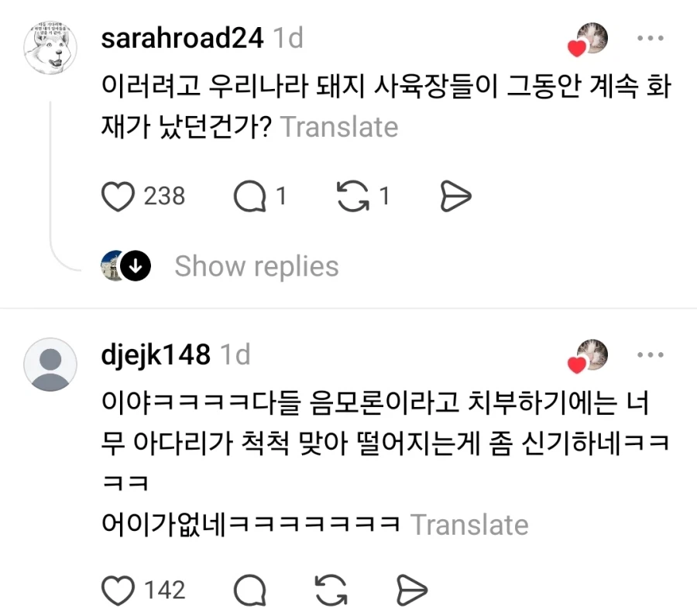Translate djejk148's comment
Image resolution: width=697 pixels, height=616 pixels.
(x=469, y=525)
